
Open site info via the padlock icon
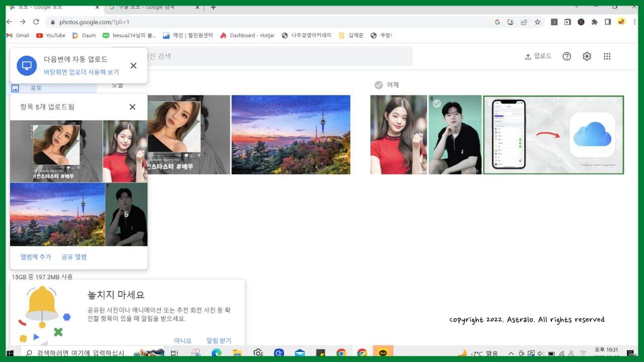click(53, 23)
